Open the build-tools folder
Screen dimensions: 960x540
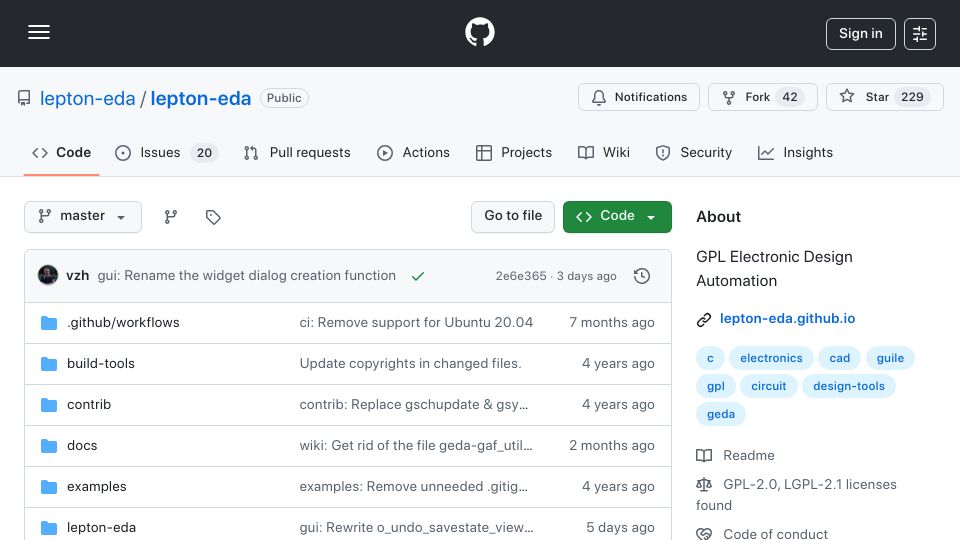(100, 364)
